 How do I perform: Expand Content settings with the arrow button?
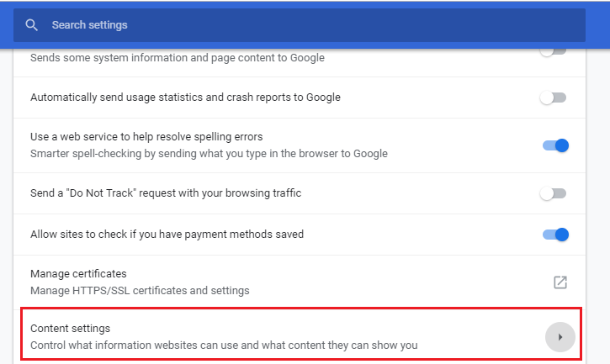coord(560,337)
